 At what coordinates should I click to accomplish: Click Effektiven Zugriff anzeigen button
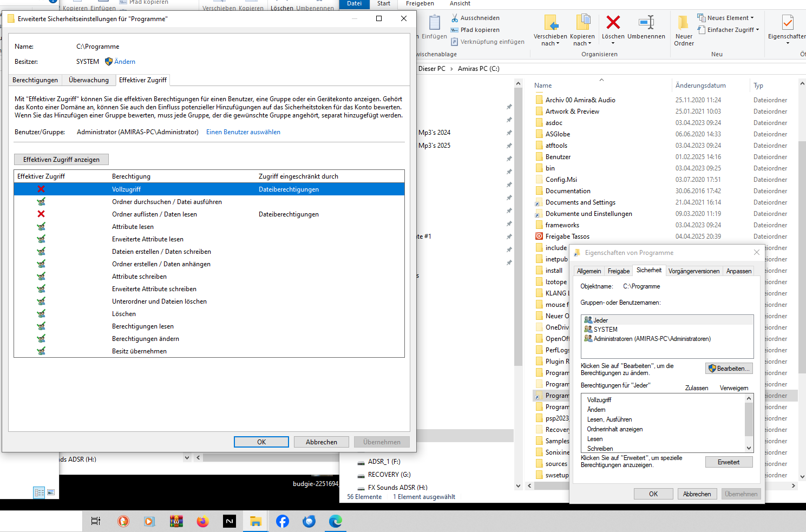coord(61,160)
